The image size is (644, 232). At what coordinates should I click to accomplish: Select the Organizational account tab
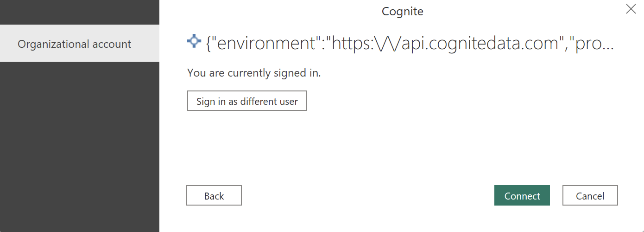(x=75, y=44)
